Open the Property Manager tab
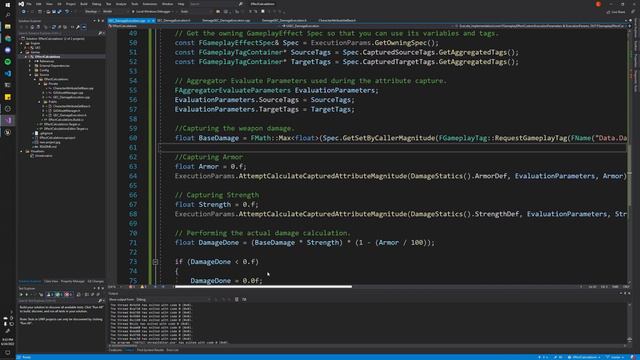Image resolution: width=640 pixels, height=360 pixels. (73, 282)
